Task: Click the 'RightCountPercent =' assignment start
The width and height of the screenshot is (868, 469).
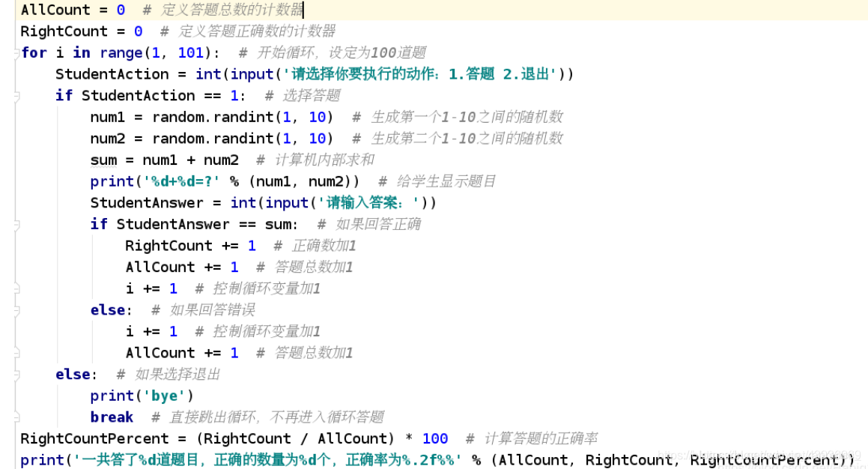Action: click(103, 439)
